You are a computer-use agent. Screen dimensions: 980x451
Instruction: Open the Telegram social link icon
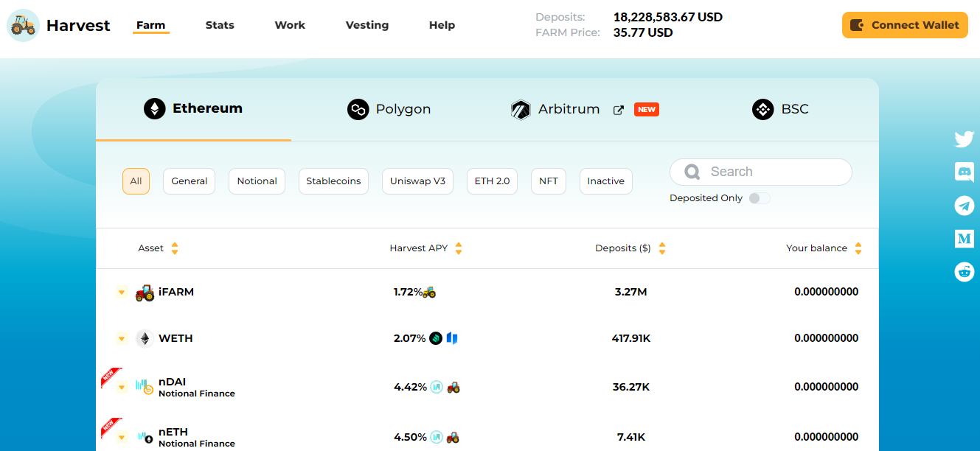[x=964, y=206]
